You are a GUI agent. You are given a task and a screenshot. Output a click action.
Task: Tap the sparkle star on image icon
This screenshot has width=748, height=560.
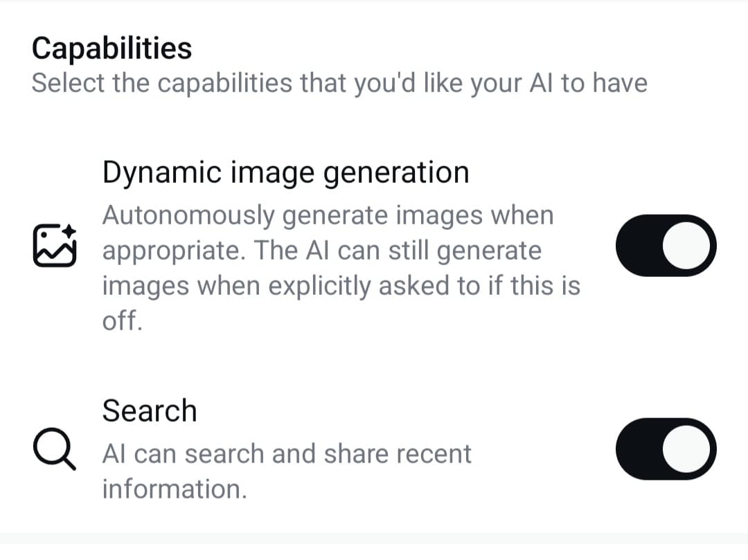point(69,231)
